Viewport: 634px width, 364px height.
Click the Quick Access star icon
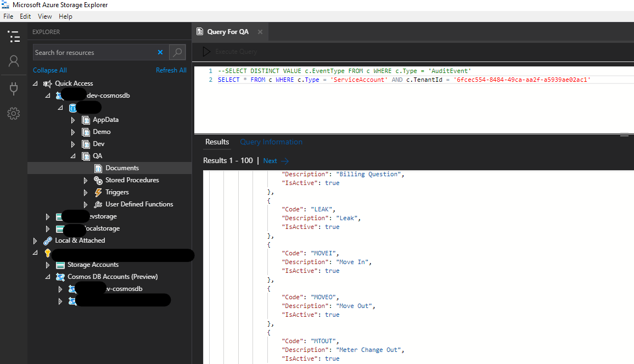click(48, 83)
